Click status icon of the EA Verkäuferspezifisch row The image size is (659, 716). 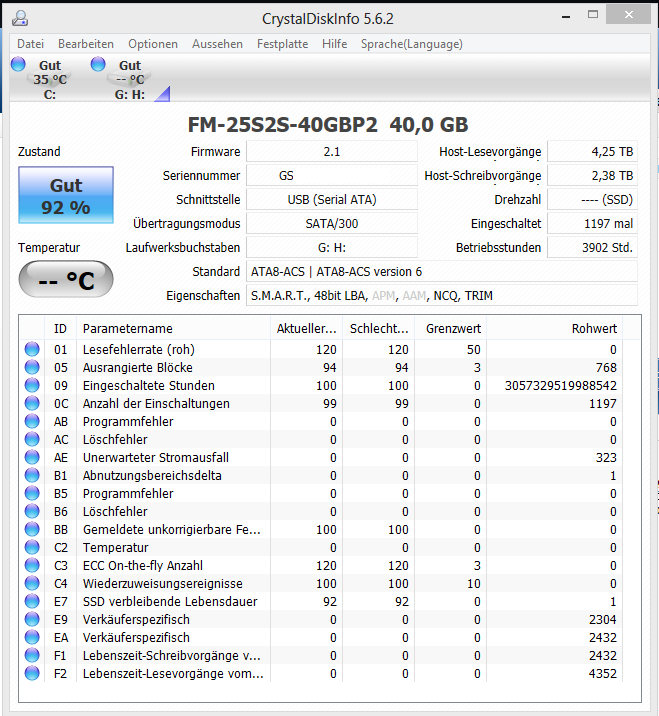(32, 637)
